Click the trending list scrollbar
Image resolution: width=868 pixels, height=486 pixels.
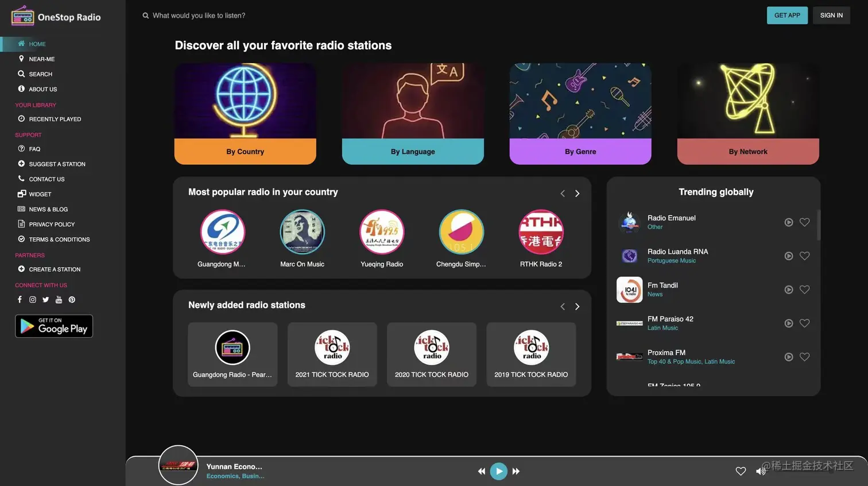click(x=819, y=225)
